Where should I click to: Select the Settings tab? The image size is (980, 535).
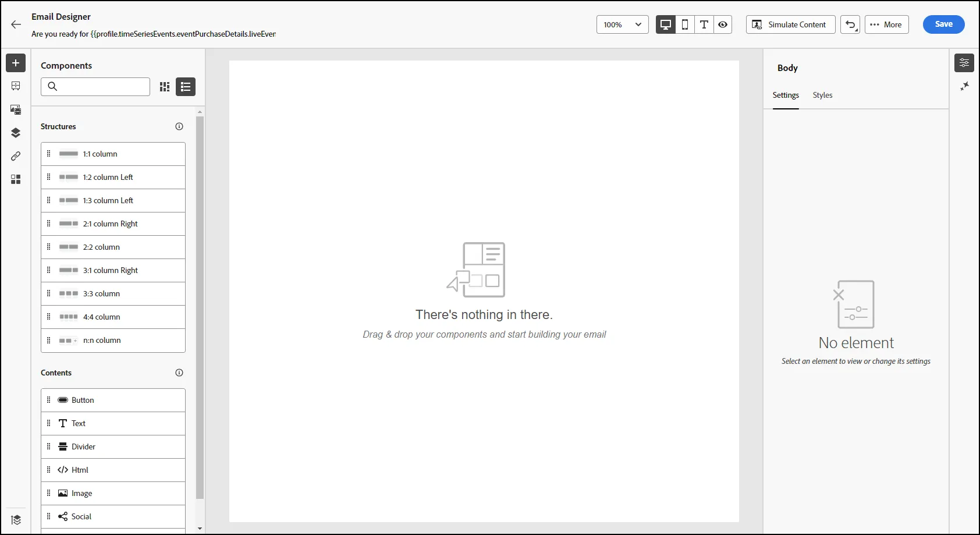pyautogui.click(x=786, y=95)
